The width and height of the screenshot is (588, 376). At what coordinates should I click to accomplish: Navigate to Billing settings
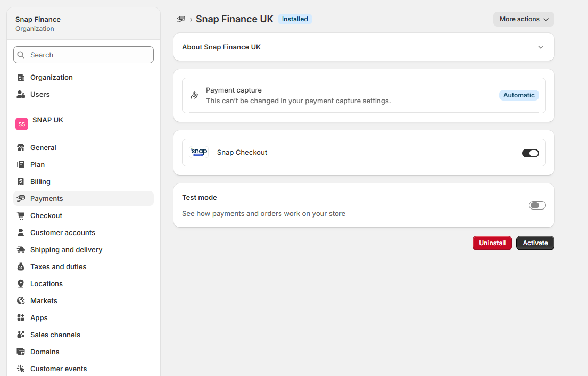pyautogui.click(x=83, y=181)
